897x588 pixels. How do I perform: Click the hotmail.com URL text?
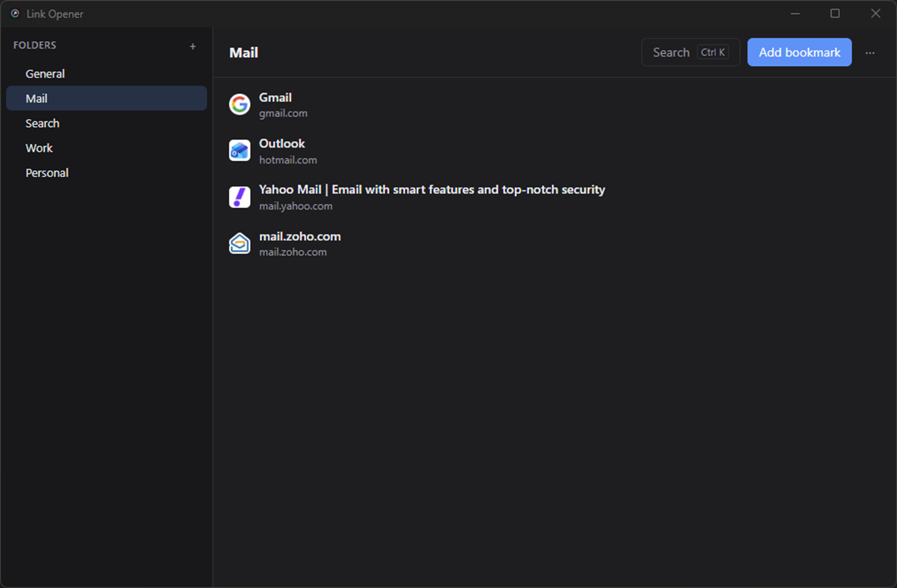point(288,160)
